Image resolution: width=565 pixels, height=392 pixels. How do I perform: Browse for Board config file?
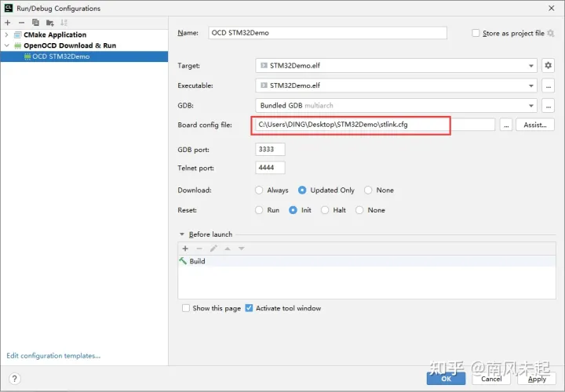click(506, 125)
